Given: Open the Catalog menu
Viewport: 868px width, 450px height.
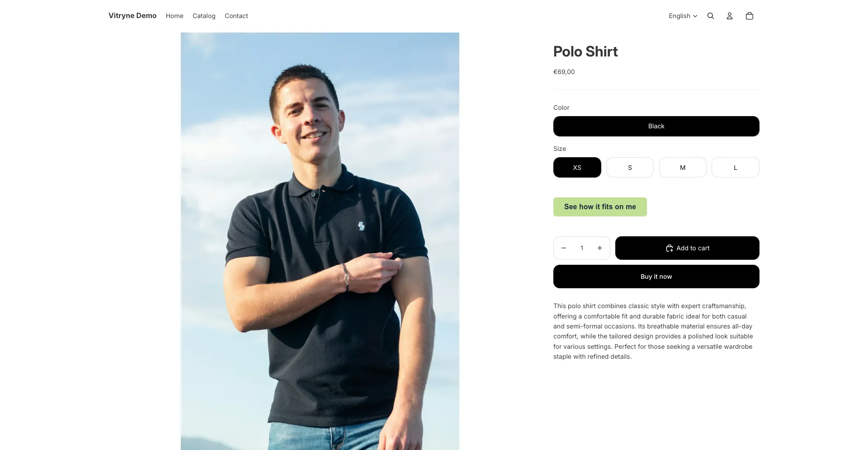Looking at the screenshot, I should (203, 15).
